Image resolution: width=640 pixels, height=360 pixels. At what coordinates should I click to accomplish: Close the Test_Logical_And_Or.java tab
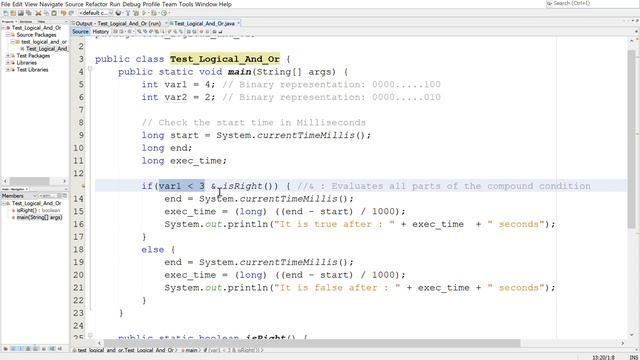[238, 23]
